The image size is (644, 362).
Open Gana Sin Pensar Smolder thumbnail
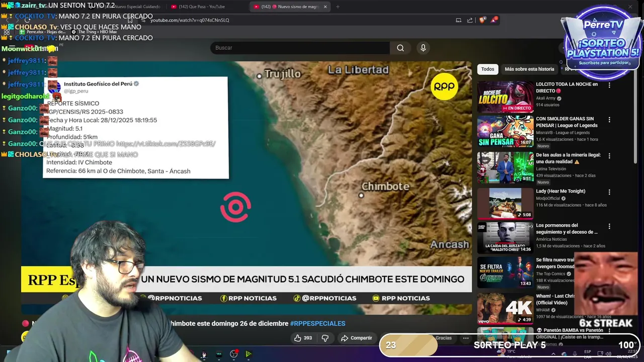[505, 132]
